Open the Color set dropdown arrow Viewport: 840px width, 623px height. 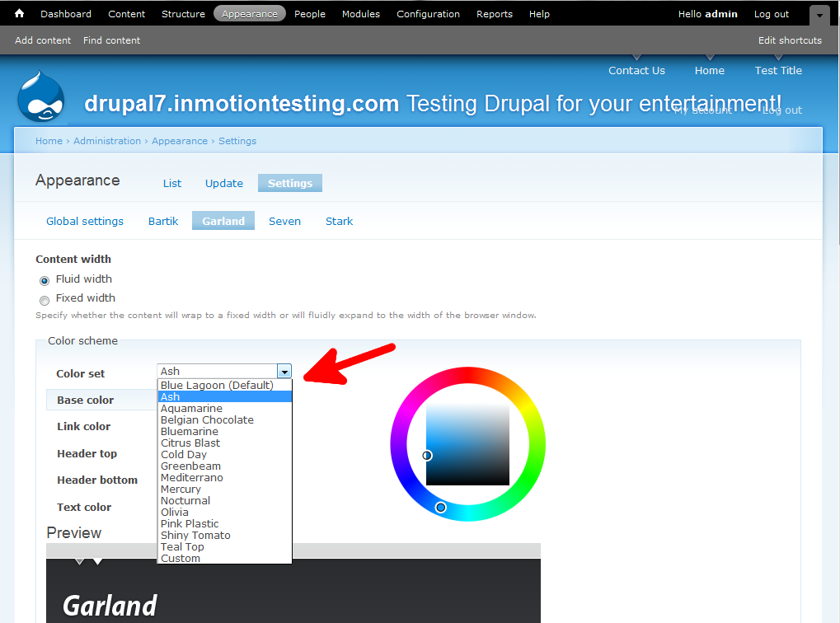[x=284, y=371]
